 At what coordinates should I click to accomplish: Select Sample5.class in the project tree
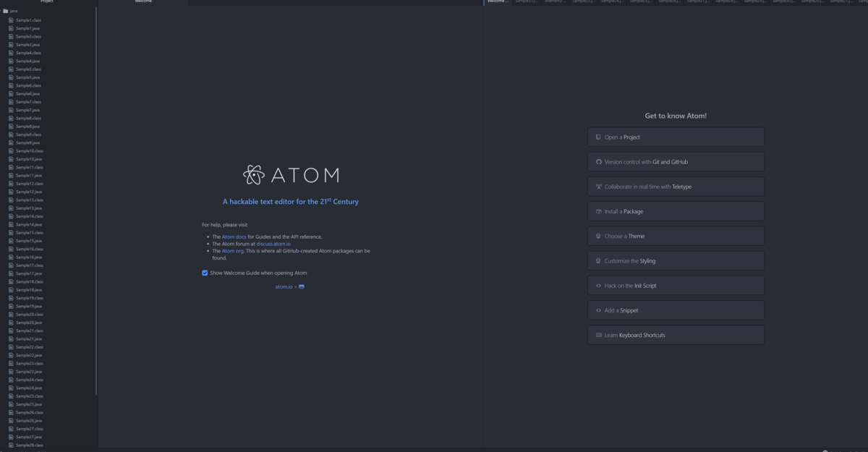click(x=28, y=69)
